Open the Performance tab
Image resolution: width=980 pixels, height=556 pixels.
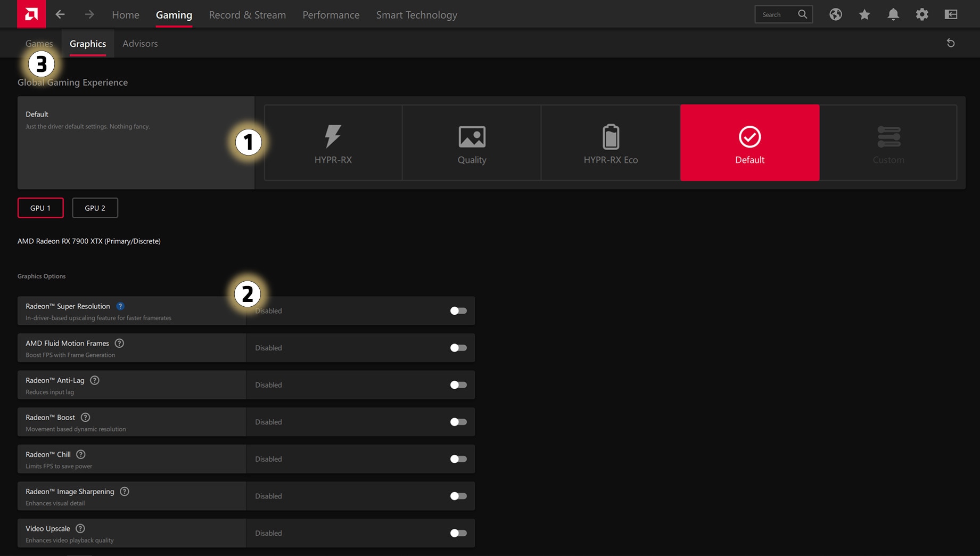click(331, 15)
